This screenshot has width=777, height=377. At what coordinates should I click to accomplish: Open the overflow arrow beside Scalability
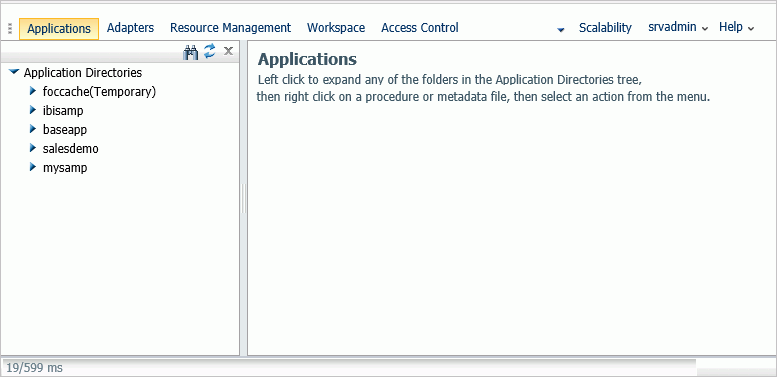(561, 30)
